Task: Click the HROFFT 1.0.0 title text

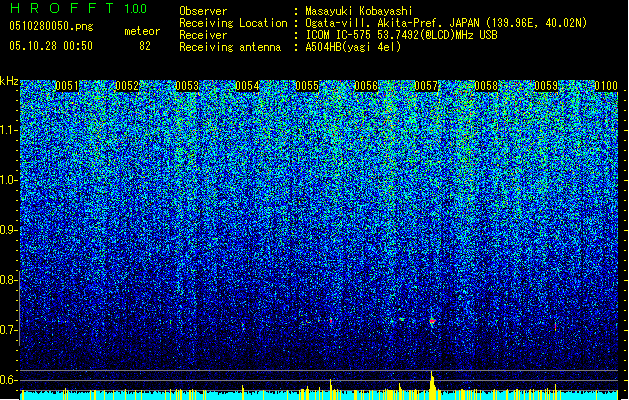Action: [78, 8]
